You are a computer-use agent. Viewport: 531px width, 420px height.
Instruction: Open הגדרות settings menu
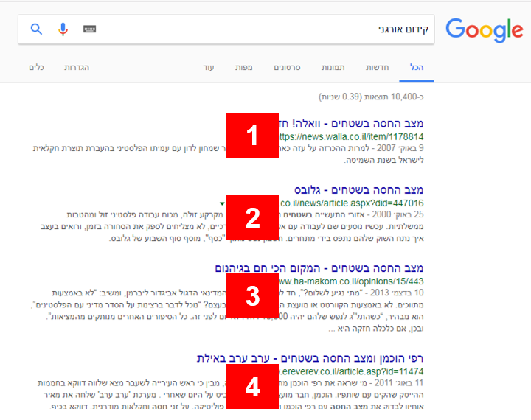[77, 67]
